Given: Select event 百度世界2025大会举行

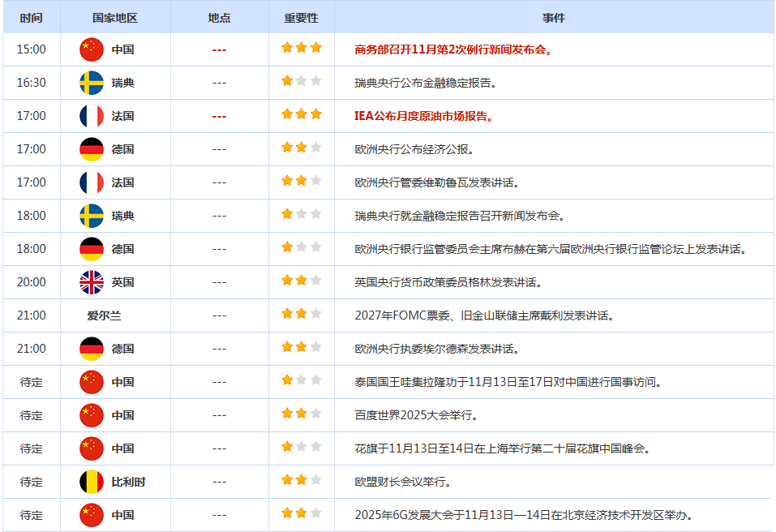Looking at the screenshot, I should coord(416,415).
